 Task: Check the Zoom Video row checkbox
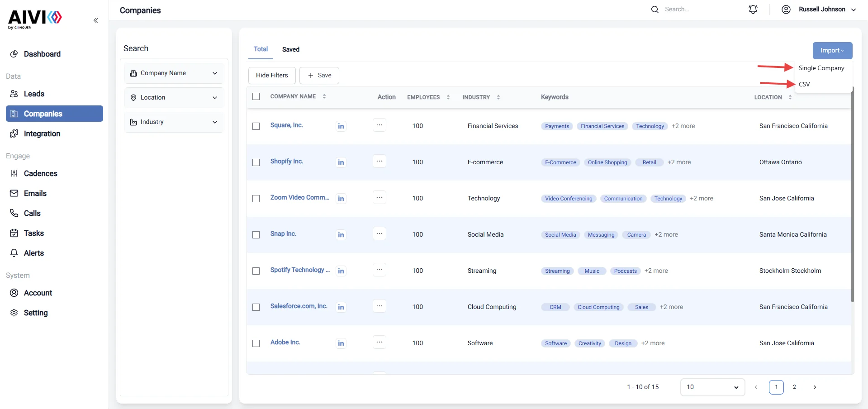(256, 199)
